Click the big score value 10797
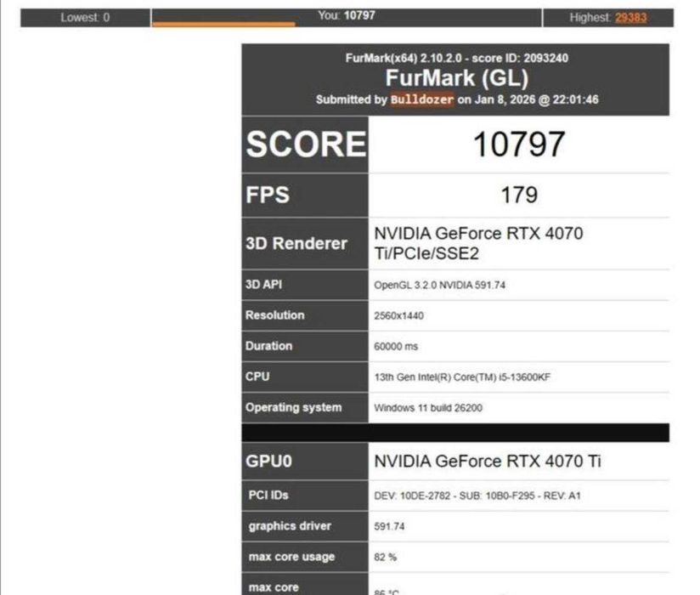Viewport: 700px width, 595px height. click(x=519, y=144)
